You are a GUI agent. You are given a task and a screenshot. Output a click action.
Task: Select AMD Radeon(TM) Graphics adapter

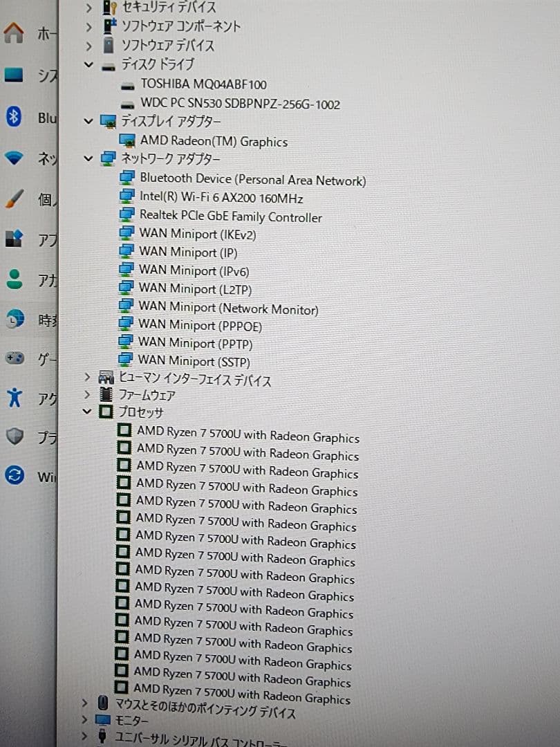point(214,141)
